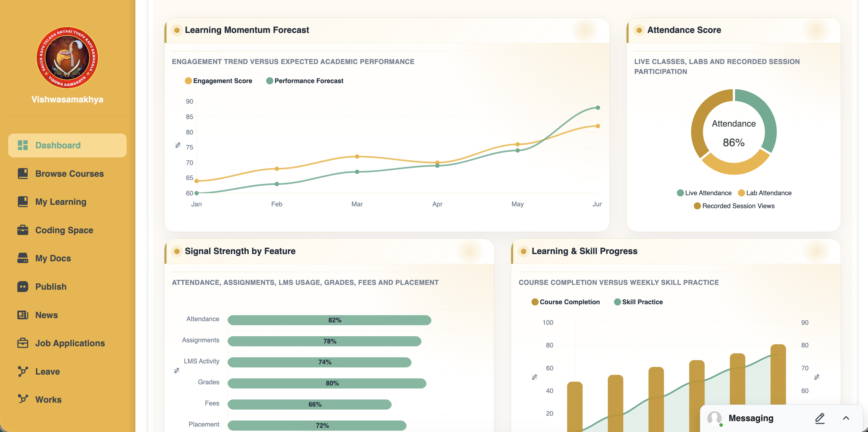Viewport: 868px width, 432px height.
Task: Click the Jun Engagement Score data point
Action: (598, 126)
